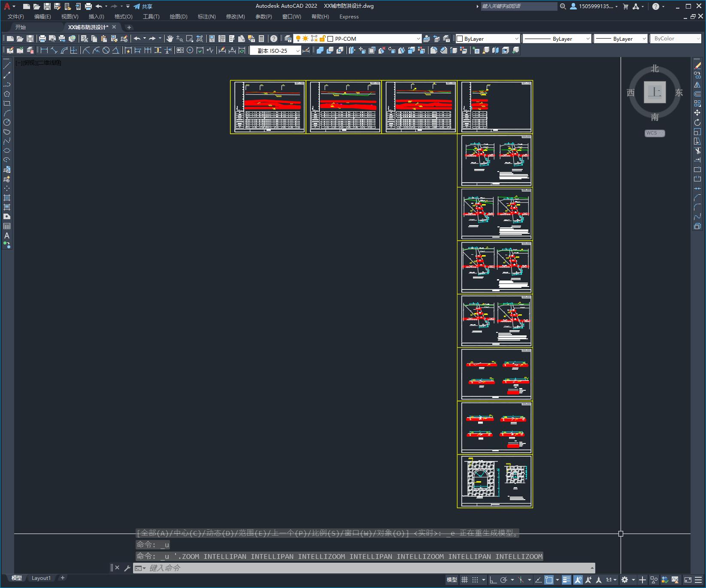Toggle layer lock padlock icon
Screen dimensions: 706x588
322,39
